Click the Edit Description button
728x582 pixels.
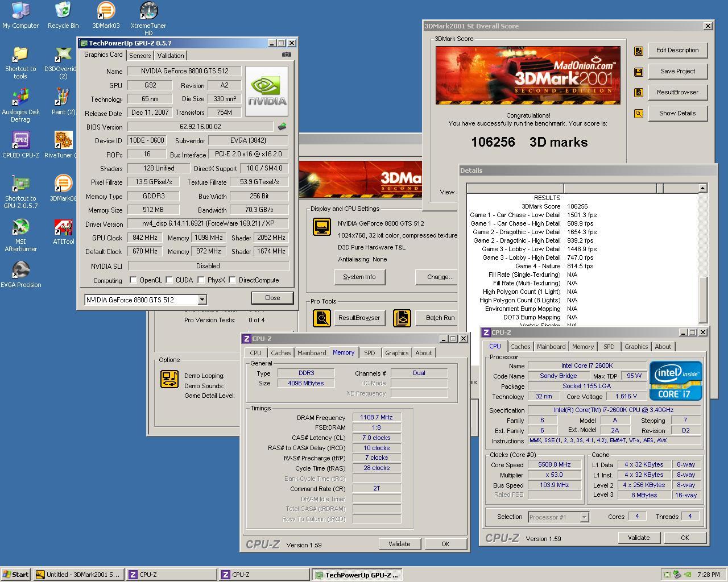click(677, 50)
